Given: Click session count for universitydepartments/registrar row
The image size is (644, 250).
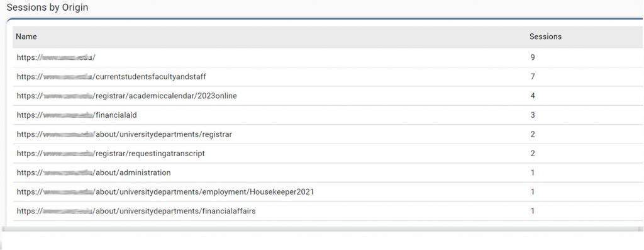Looking at the screenshot, I should 532,135.
